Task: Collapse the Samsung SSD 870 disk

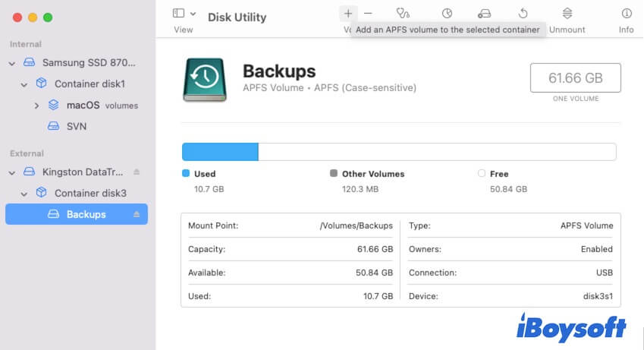Action: [12, 63]
